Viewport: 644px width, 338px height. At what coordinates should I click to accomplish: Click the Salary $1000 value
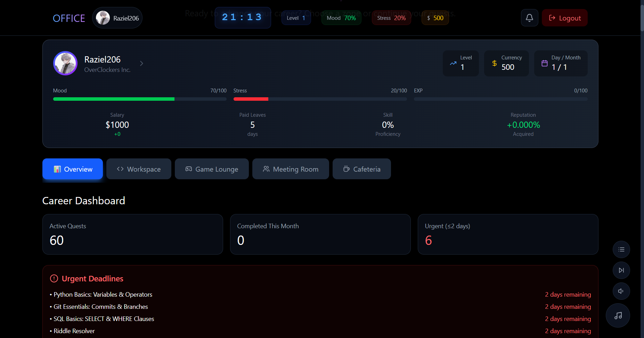tap(117, 125)
